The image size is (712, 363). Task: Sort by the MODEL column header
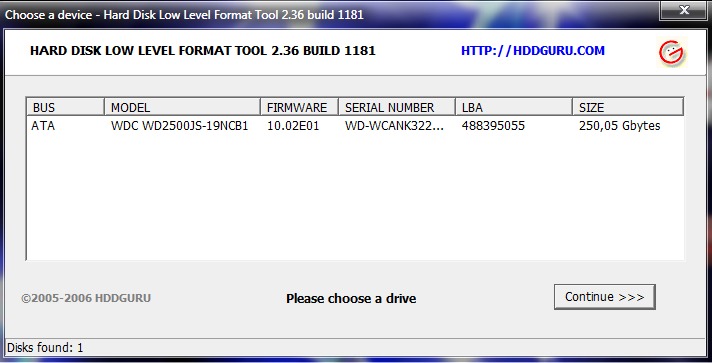tap(182, 107)
